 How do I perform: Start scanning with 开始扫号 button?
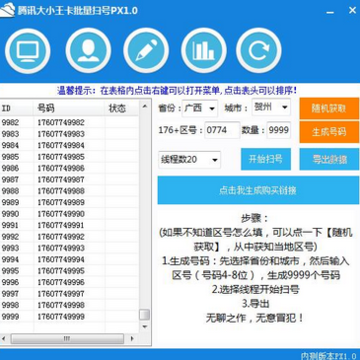pos(266,159)
